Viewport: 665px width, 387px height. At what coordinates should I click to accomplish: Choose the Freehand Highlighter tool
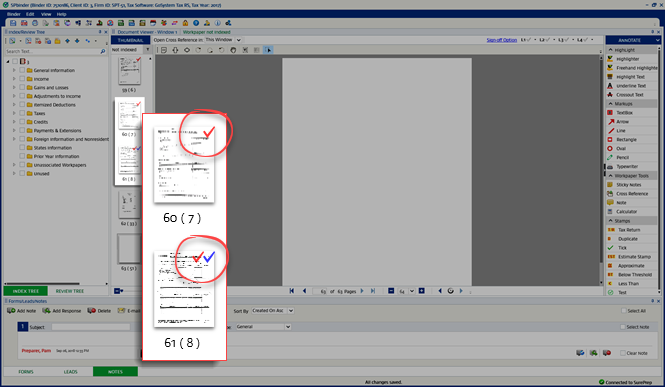coord(632,68)
